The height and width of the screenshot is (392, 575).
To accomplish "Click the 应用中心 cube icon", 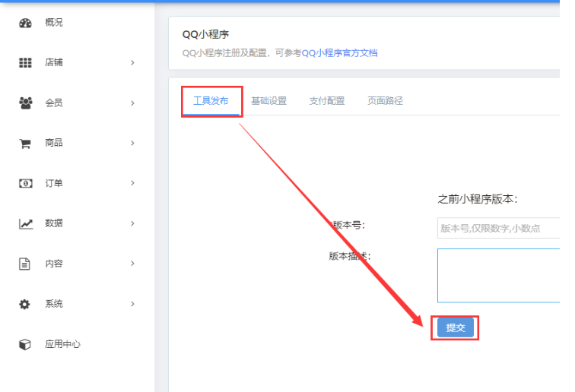I will click(25, 344).
